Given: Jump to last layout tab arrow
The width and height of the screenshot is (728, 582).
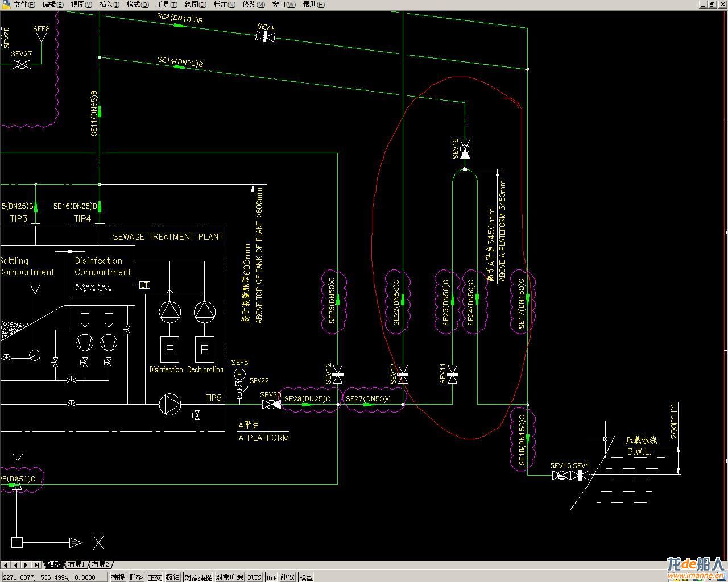Looking at the screenshot, I should (x=37, y=564).
